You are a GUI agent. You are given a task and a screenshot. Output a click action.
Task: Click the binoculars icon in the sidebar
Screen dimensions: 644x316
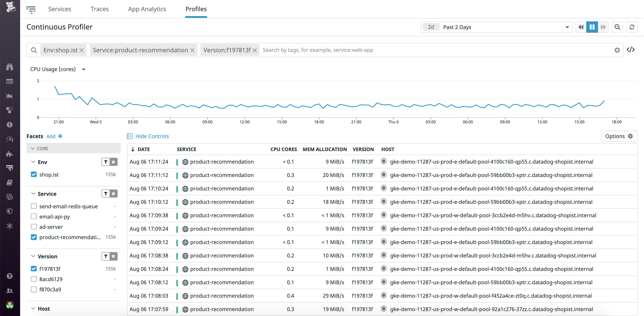tap(9, 67)
